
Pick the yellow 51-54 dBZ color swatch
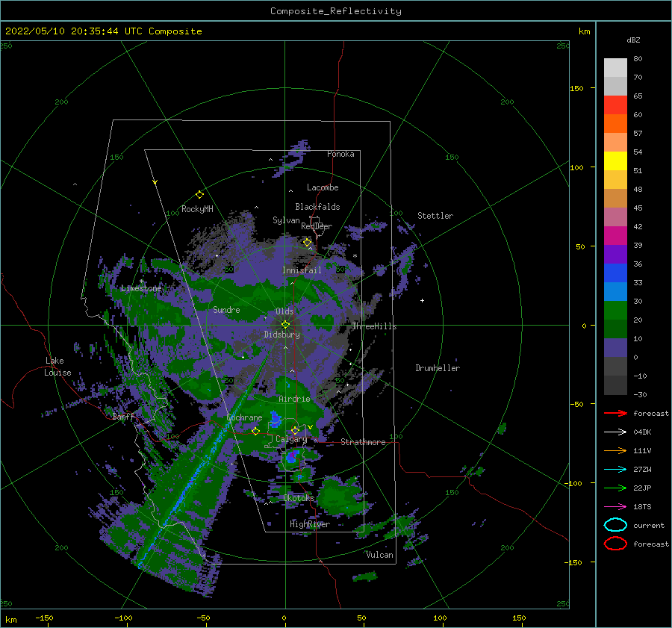tap(615, 161)
